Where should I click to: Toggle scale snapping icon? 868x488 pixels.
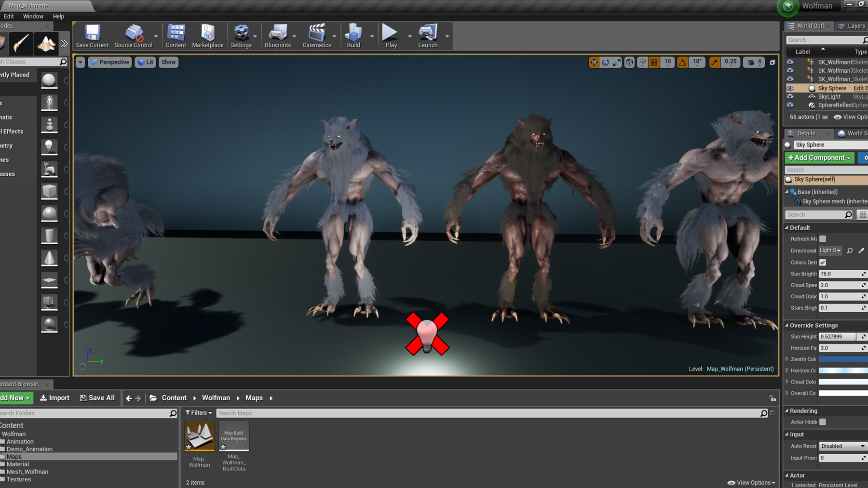pos(714,62)
